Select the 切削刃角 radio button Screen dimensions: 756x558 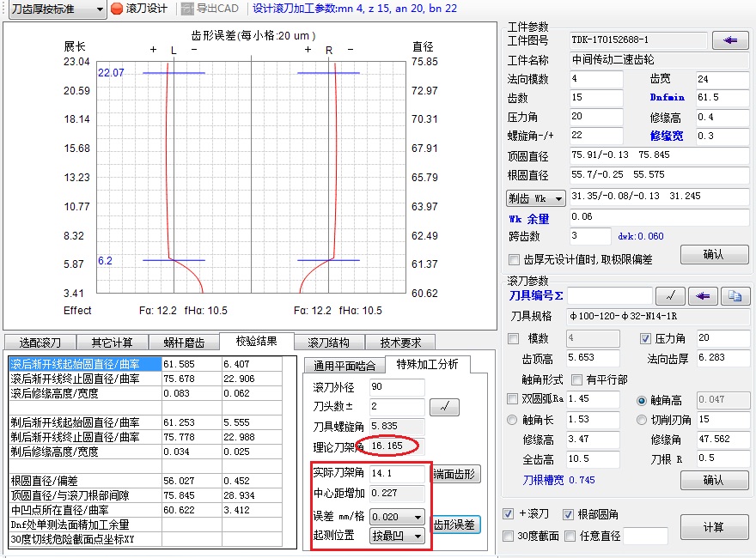642,420
